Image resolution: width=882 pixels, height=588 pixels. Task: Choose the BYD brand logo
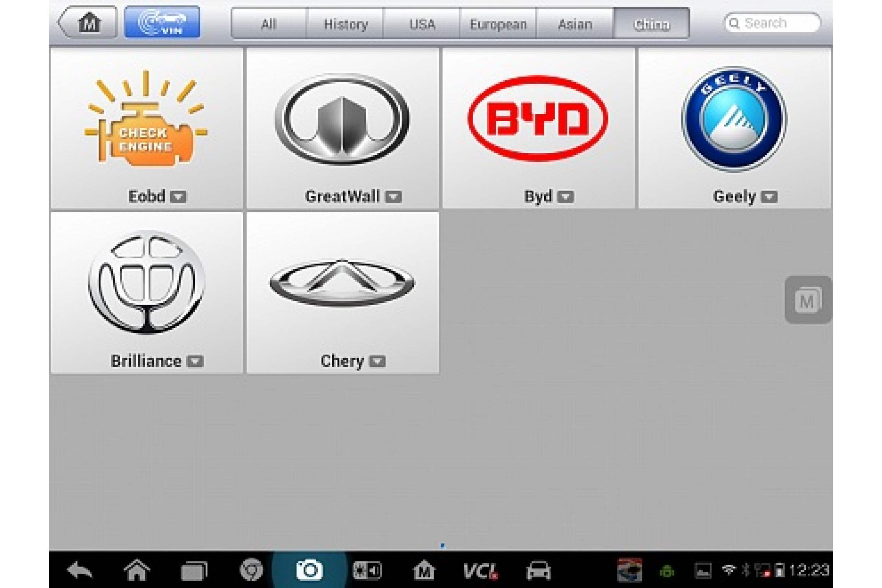coord(538,118)
